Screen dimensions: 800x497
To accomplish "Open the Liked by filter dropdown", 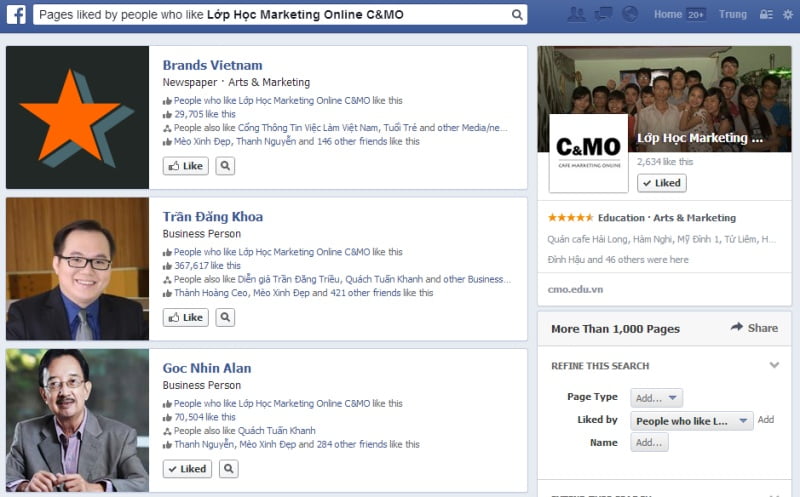I will tap(692, 421).
